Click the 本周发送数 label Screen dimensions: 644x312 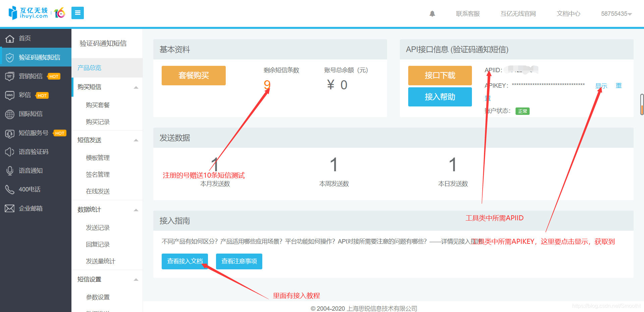(x=334, y=184)
